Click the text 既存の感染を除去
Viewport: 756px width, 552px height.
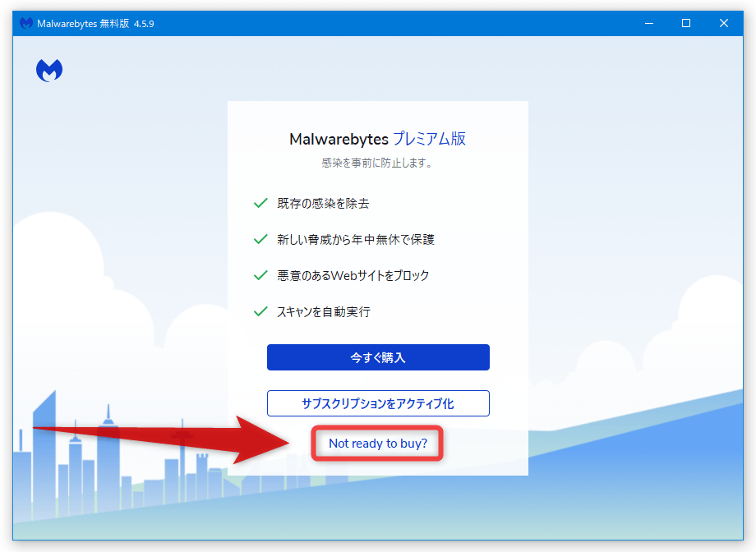pyautogui.click(x=323, y=204)
